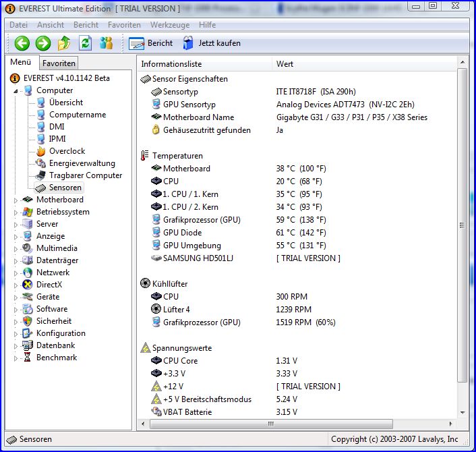The image size is (476, 452).
Task: Click the Motherboard Name row
Action: point(297,117)
